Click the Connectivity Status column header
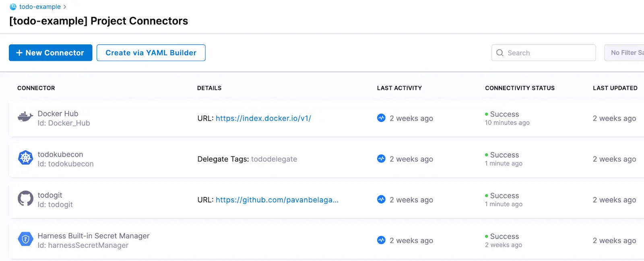644x261 pixels. pyautogui.click(x=520, y=88)
